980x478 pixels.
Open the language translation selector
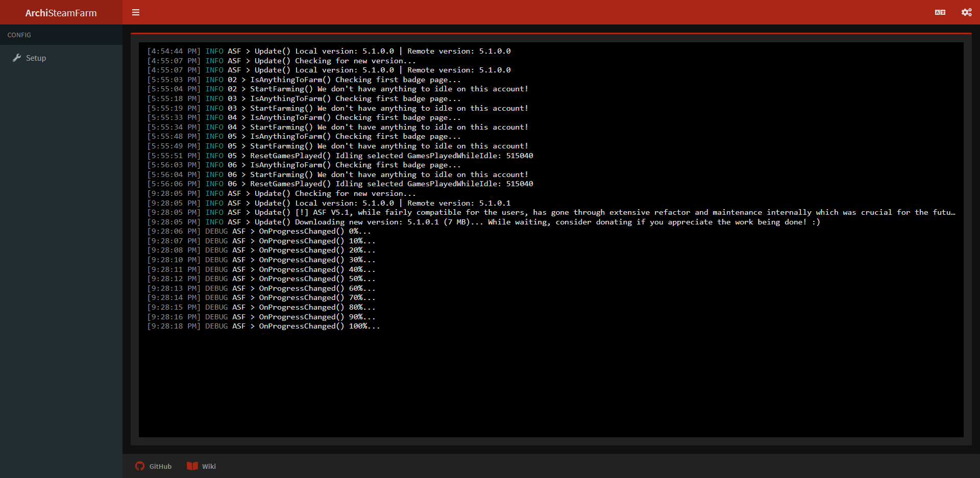tap(941, 12)
